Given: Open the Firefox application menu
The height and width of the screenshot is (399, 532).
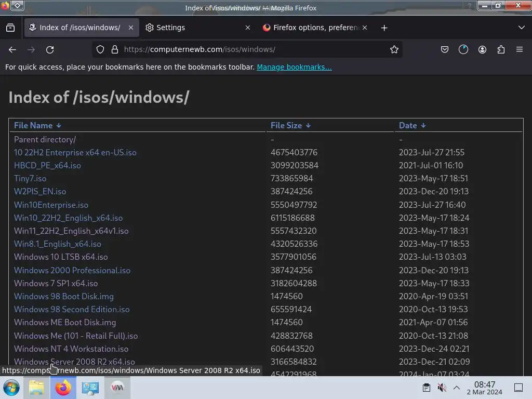Looking at the screenshot, I should click(520, 49).
